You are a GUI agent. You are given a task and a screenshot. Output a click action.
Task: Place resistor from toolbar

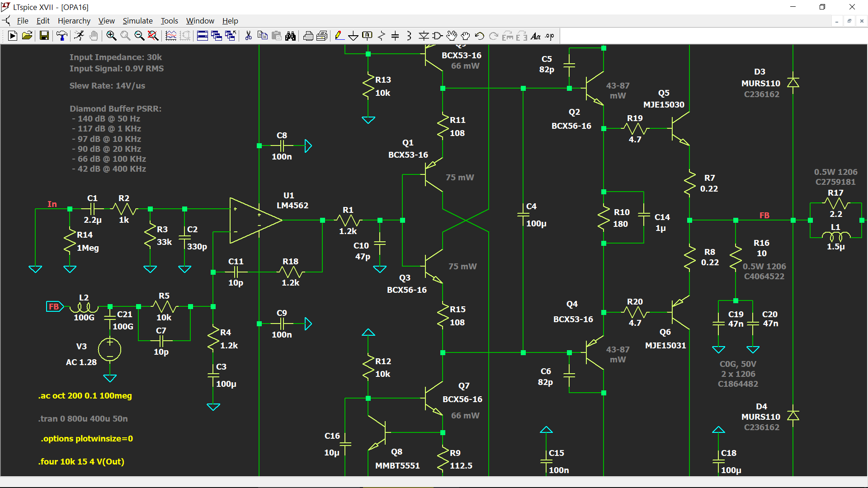(381, 36)
